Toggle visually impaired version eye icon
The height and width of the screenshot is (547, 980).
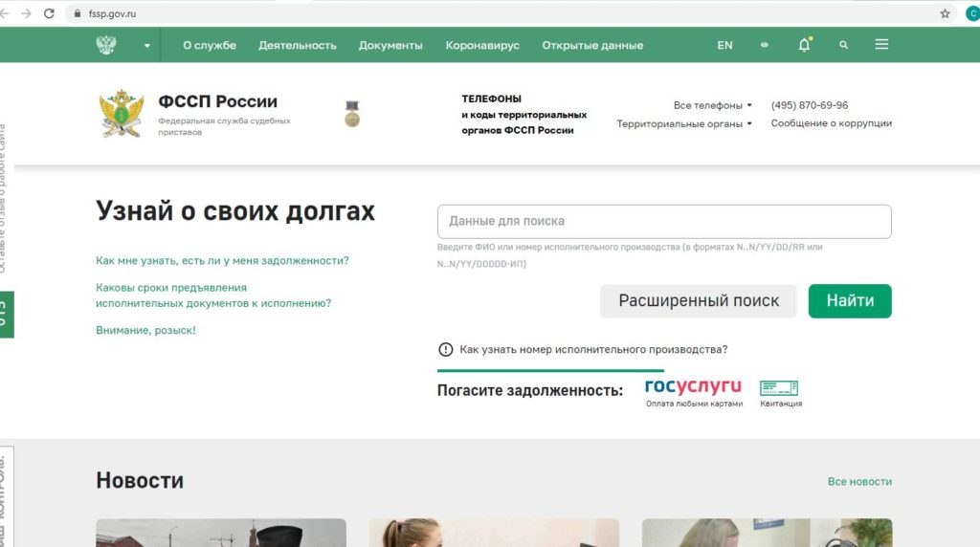(765, 45)
